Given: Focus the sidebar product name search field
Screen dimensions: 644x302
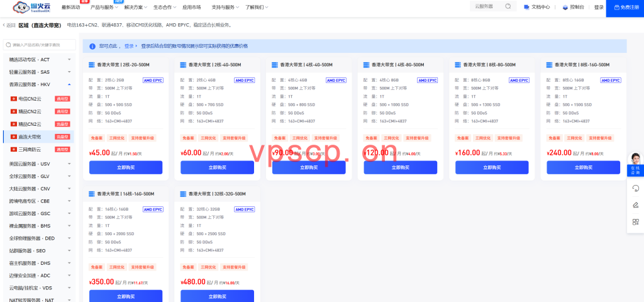Looking at the screenshot, I should tap(40, 45).
